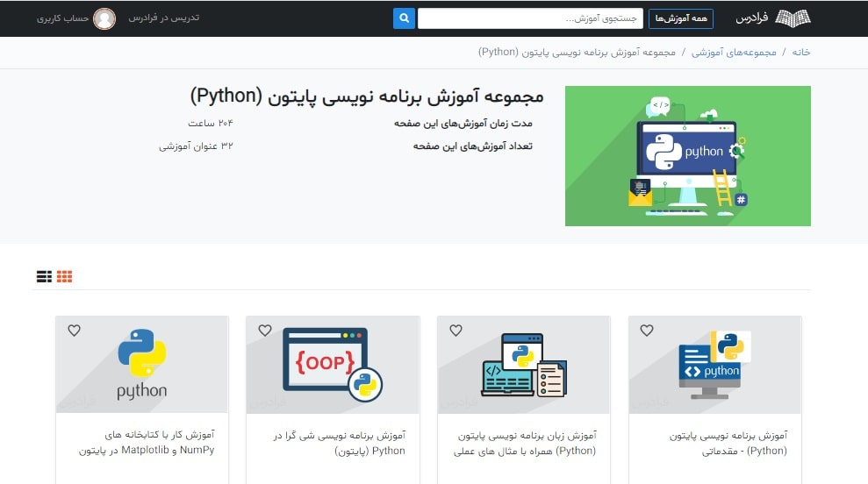Click the 'همه آموزش‌ها' button
Screen dimensions: 868x484
click(681, 18)
